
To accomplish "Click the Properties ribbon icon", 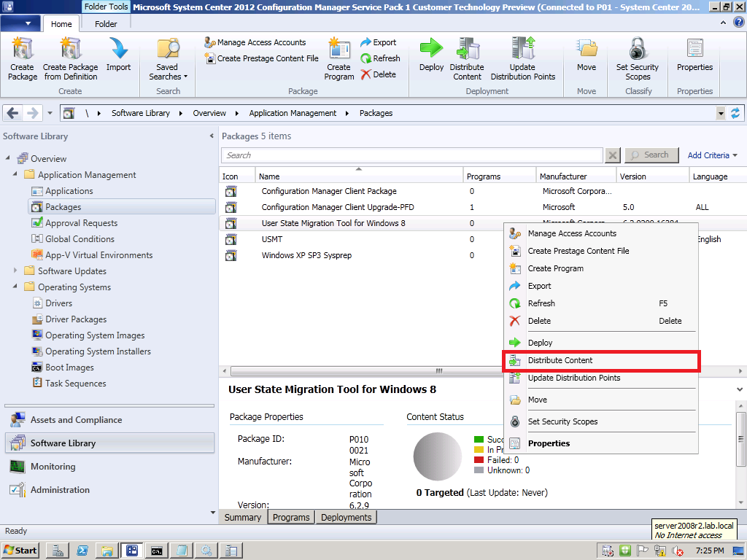I will (x=694, y=55).
